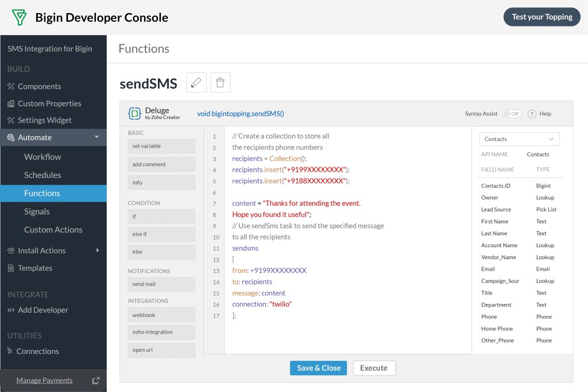The height and width of the screenshot is (392, 588).
Task: Click the trash delete icon beside sendSMS
Action: [x=220, y=83]
